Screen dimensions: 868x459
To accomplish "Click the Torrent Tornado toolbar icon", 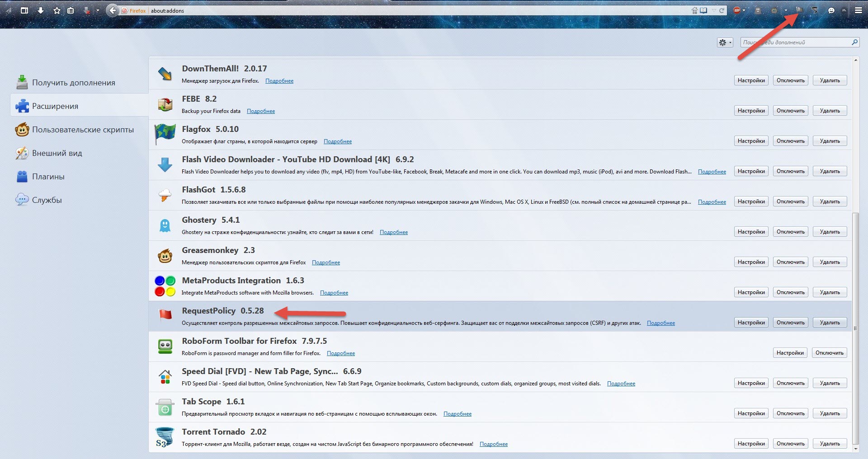I will pos(815,10).
